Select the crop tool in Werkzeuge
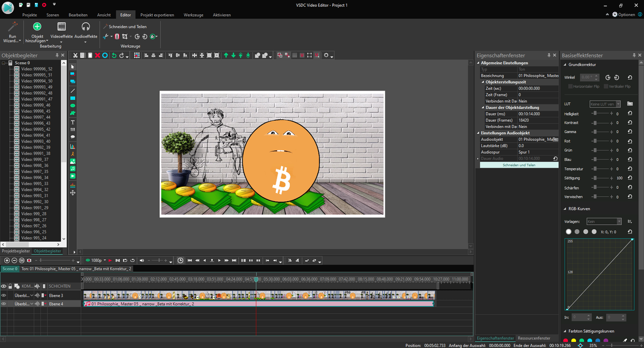The height and width of the screenshot is (348, 644). click(x=125, y=36)
